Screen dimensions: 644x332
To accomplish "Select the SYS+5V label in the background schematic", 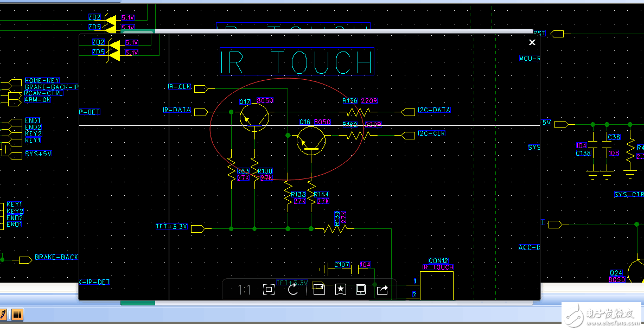I will [38, 154].
